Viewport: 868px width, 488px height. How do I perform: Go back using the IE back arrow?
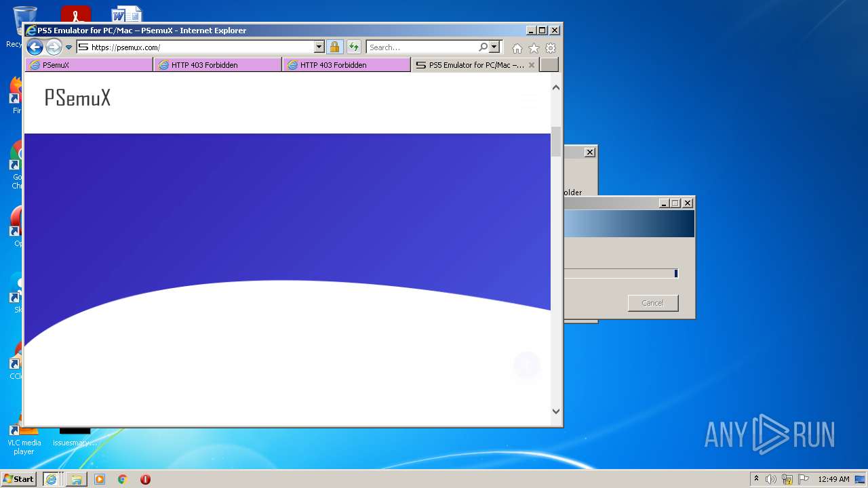click(x=35, y=47)
